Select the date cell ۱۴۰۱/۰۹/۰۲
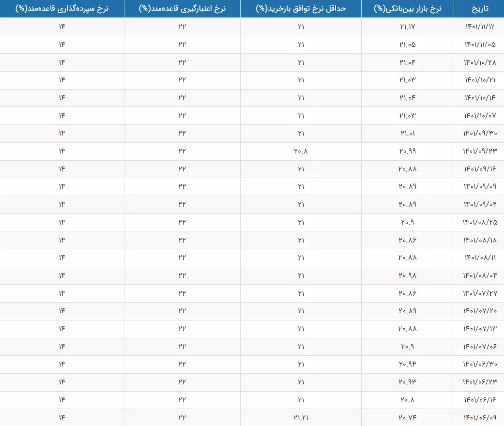This screenshot has width=504, height=426. 480,204
